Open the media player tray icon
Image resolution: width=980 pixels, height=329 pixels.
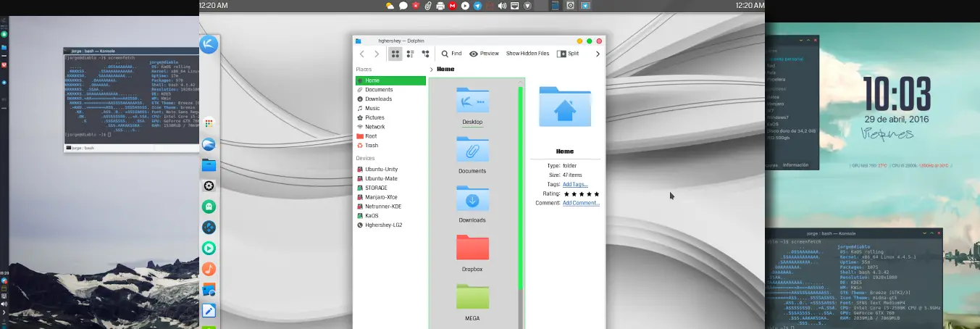(x=465, y=5)
